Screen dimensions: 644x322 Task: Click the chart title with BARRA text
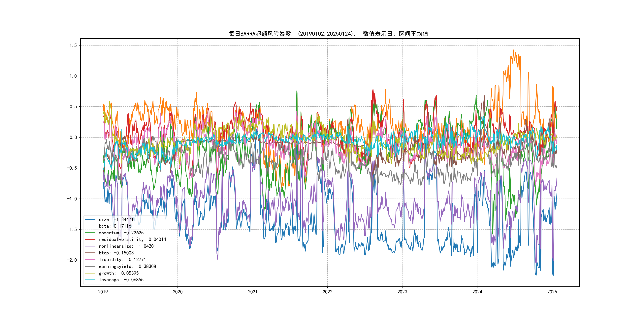(328, 34)
